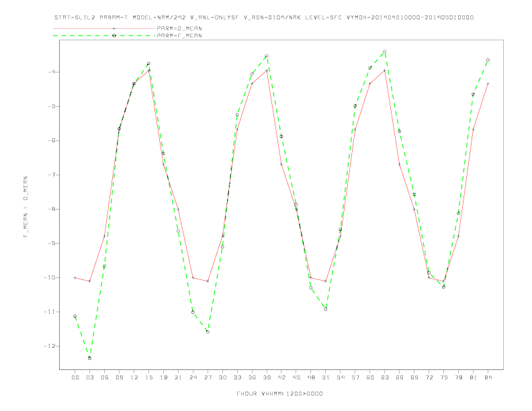
Task: Click the x-axis tick label 63
Action: click(x=385, y=377)
